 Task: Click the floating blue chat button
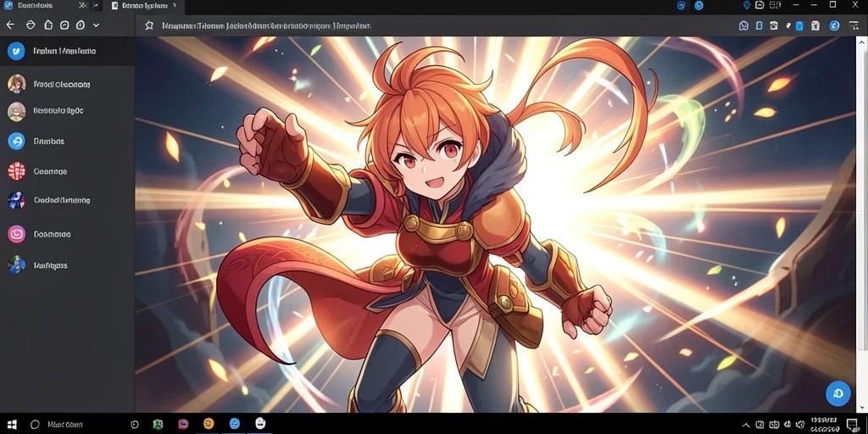(837, 393)
